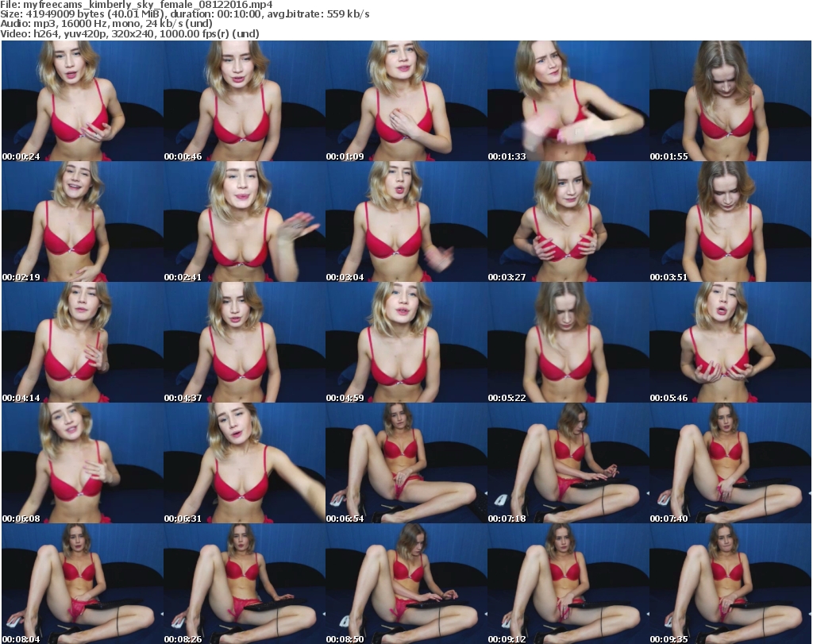The height and width of the screenshot is (644, 813).
Task: Click the frame stamped 00:01:09
Action: tap(406, 101)
